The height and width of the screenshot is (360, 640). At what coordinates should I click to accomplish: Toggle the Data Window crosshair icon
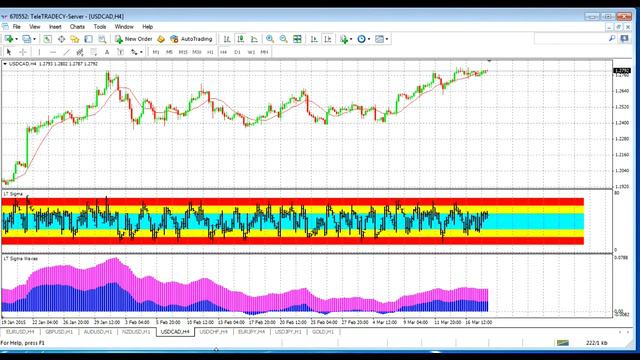pyautogui.click(x=61, y=39)
